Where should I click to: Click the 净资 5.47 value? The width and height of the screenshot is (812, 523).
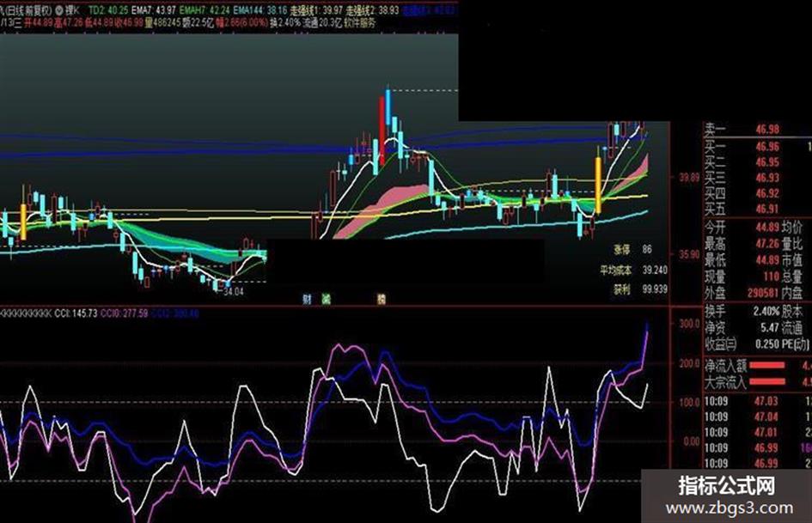[770, 327]
